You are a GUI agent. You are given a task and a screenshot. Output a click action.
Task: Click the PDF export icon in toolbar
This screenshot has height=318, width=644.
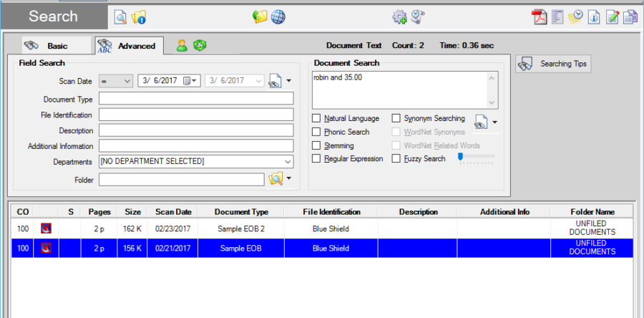(x=539, y=16)
